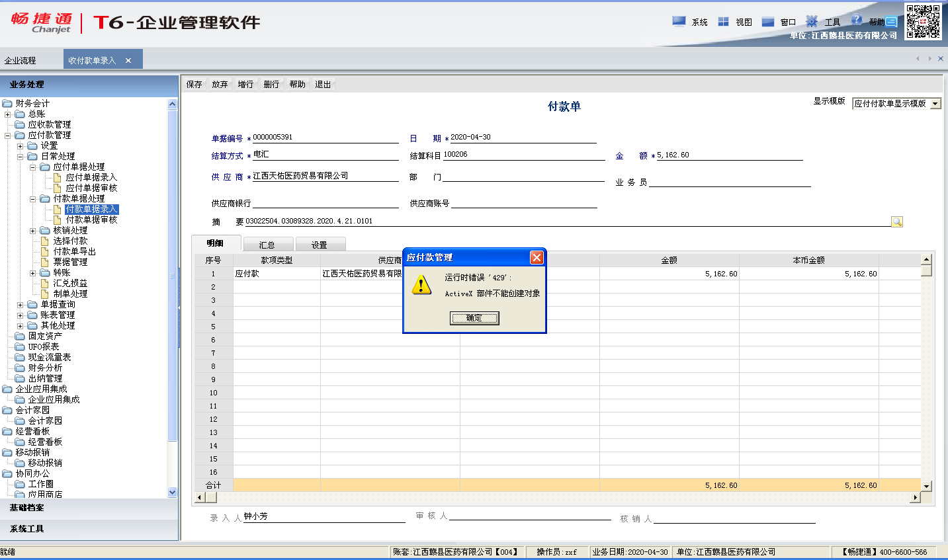
Task: Click tab strip scroll-right arrow
Action: coord(929,59)
